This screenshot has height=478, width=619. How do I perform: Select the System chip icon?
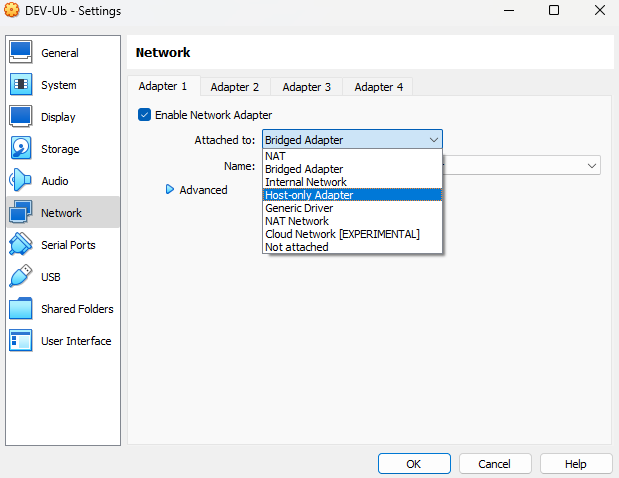coord(21,85)
